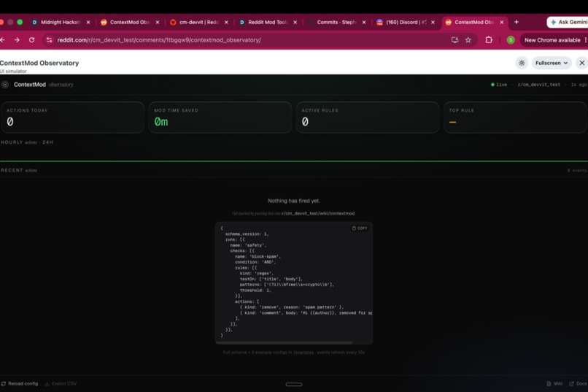Click the ContextMod logo icon

coord(5,85)
